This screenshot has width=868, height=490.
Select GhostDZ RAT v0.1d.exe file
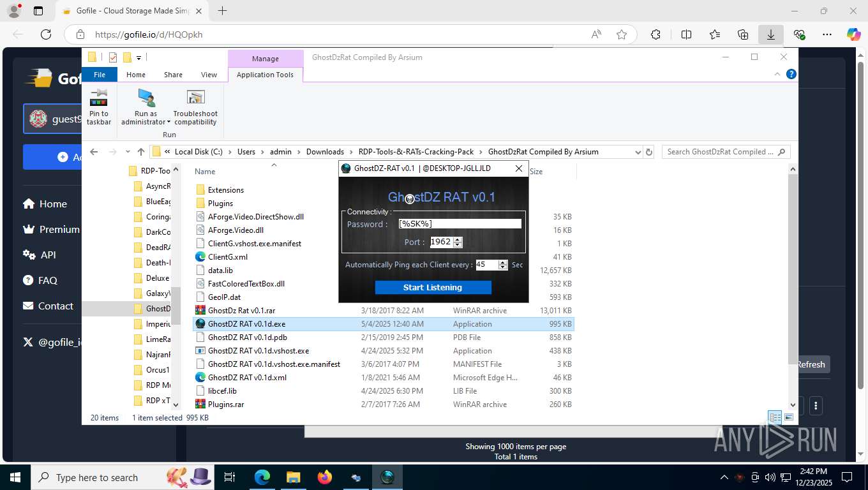(383, 323)
